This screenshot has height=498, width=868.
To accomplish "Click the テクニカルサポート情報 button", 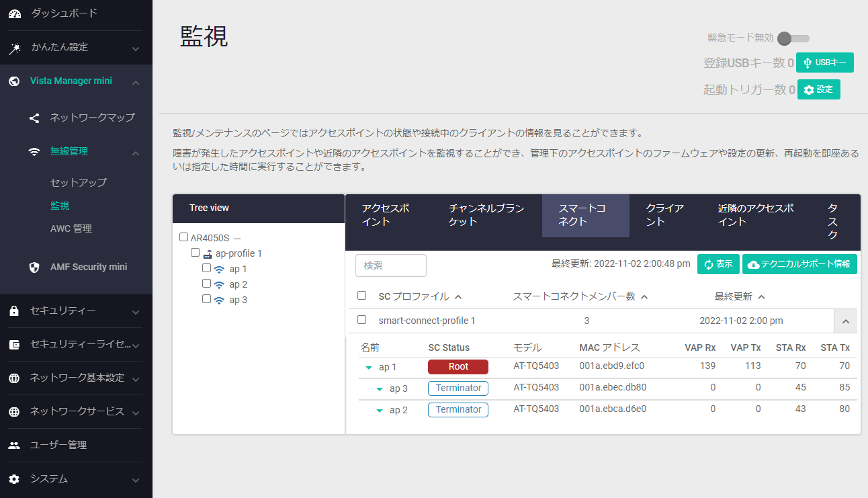I will pos(799,264).
